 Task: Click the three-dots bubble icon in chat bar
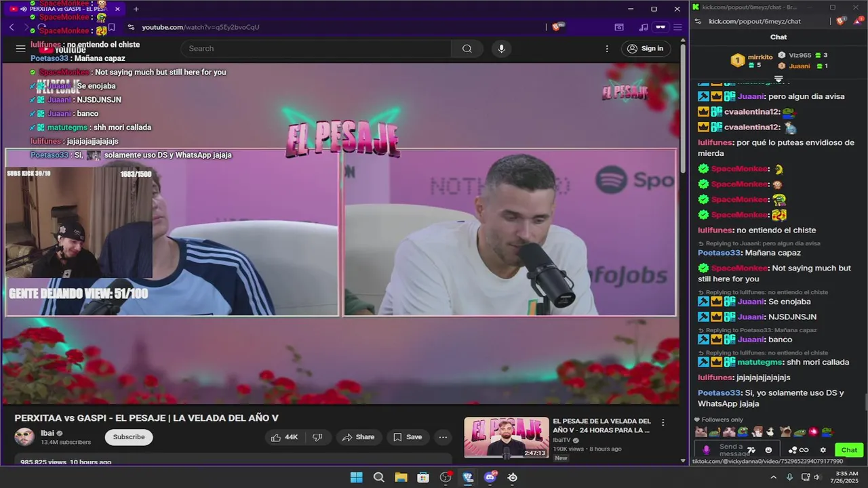point(792,450)
